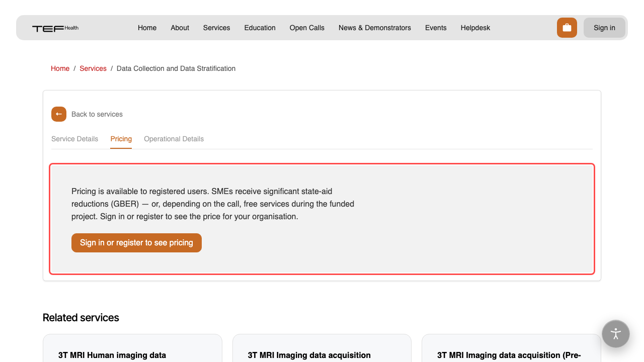Click the Related services heading
This screenshot has height=362, width=644.
pyautogui.click(x=81, y=318)
